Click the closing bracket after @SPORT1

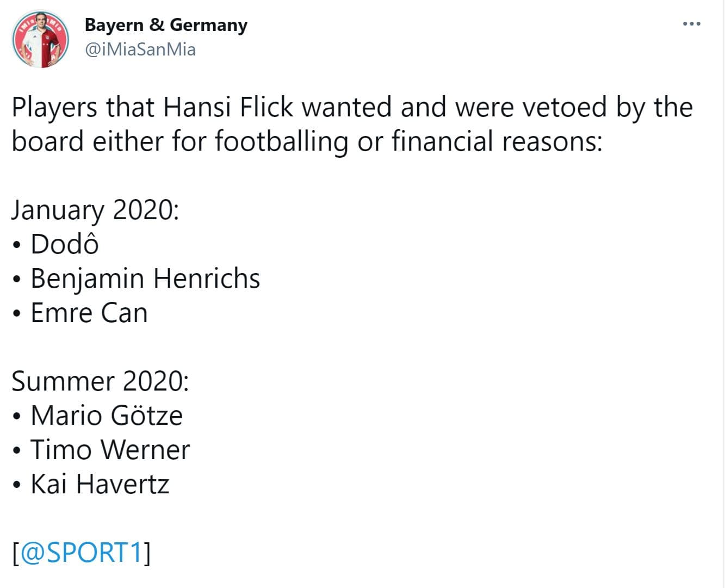click(147, 553)
